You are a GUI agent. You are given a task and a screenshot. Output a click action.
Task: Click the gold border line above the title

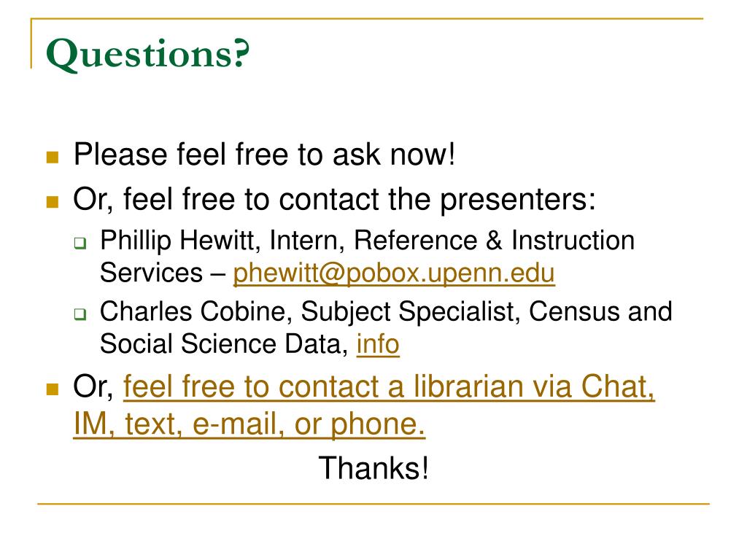click(367, 18)
